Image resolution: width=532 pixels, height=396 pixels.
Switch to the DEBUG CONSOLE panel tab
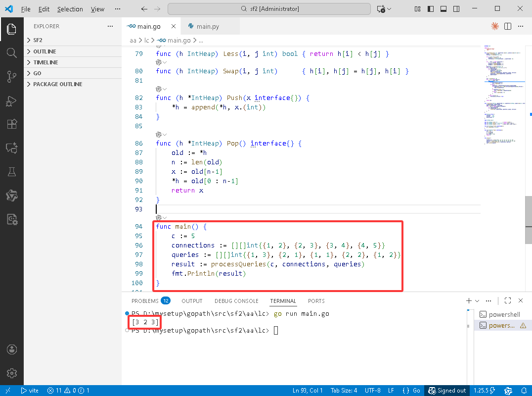pos(236,301)
